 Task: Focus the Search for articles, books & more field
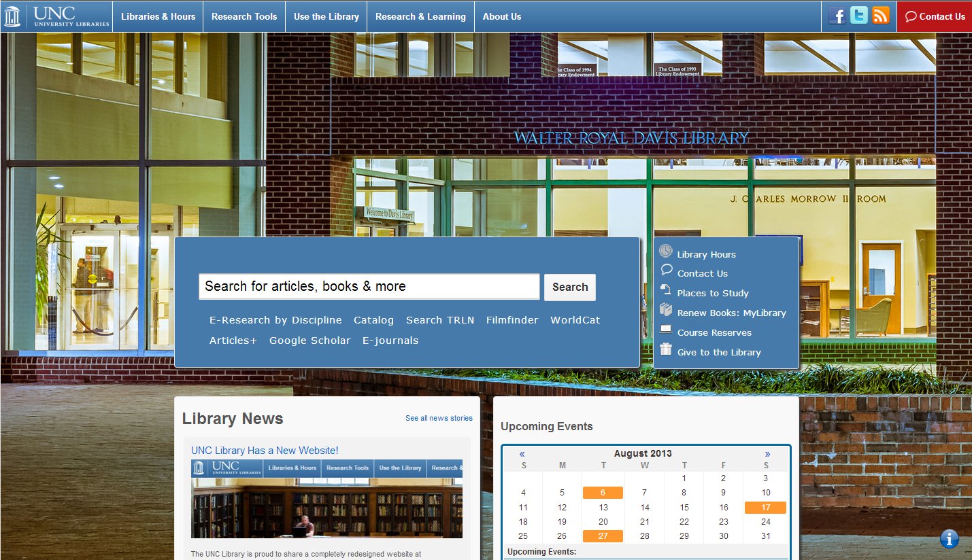tap(369, 286)
